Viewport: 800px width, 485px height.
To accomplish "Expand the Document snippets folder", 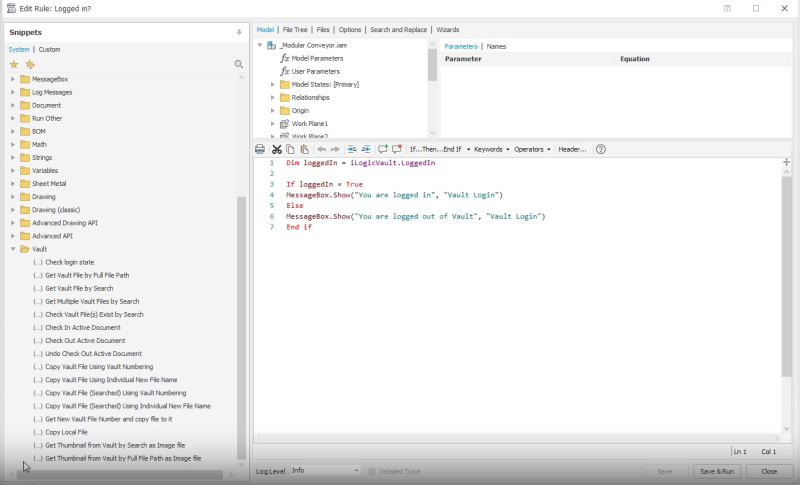I will pos(13,105).
